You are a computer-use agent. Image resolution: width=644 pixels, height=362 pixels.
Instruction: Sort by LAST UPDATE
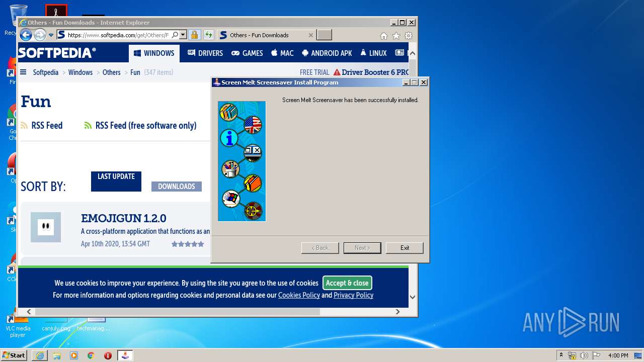click(116, 182)
